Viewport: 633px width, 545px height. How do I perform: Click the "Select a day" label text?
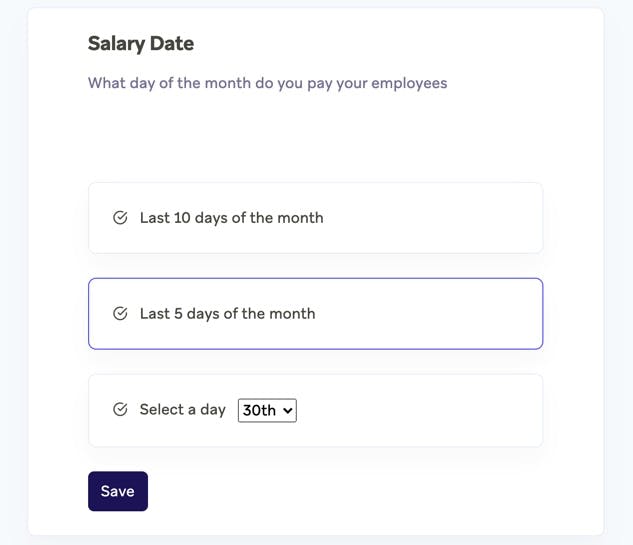tap(182, 410)
